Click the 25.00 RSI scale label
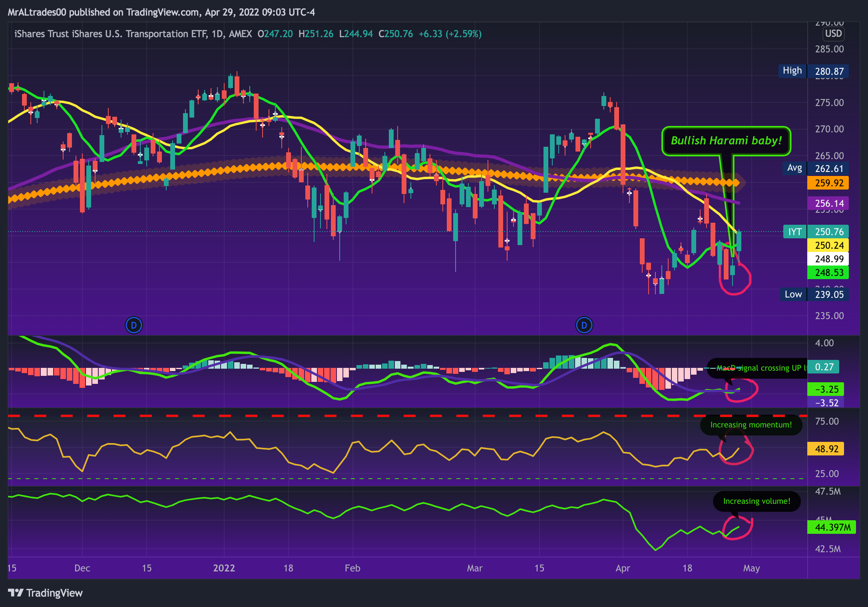 pos(827,474)
